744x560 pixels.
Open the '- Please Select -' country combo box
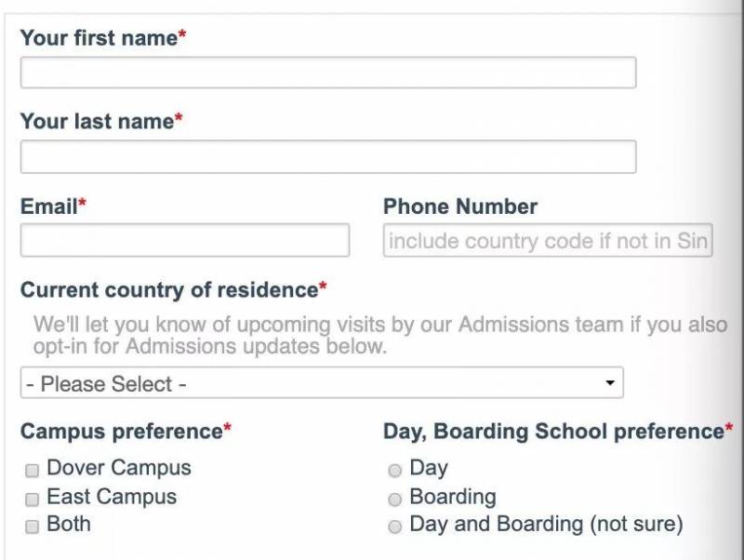[321, 383]
